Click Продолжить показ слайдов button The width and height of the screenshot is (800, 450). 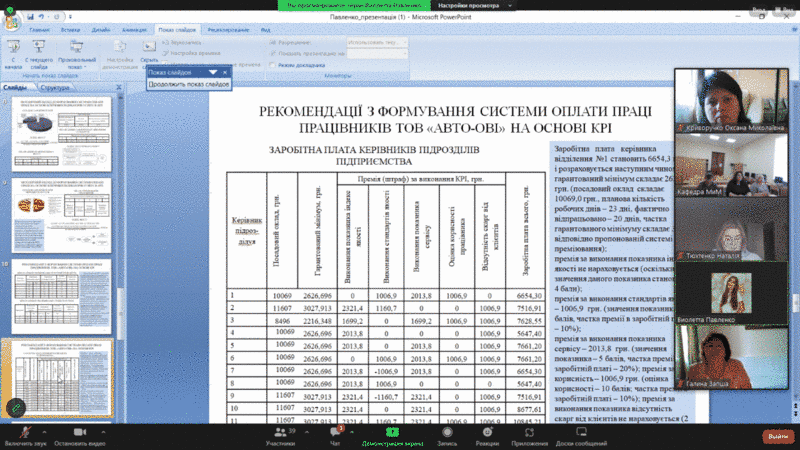point(189,84)
